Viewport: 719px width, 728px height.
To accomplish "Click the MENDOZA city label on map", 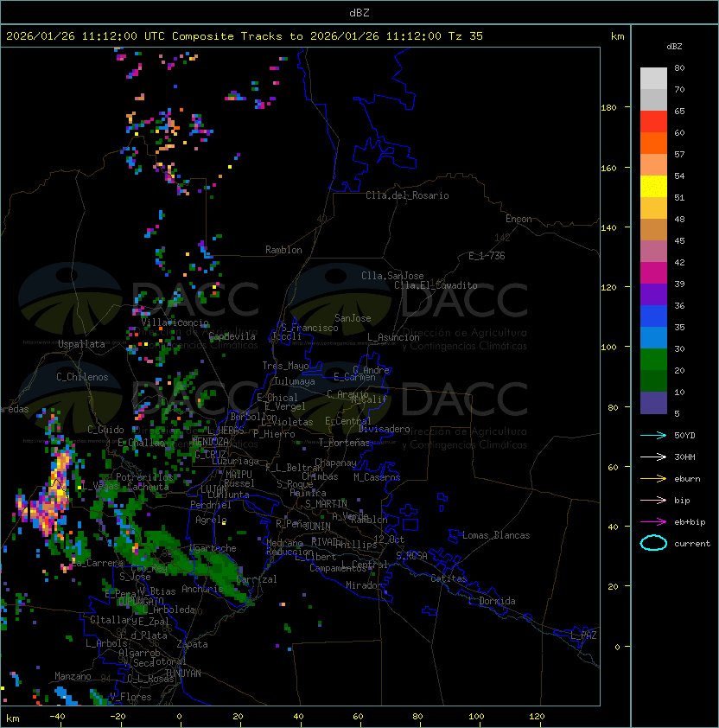I will pyautogui.click(x=210, y=441).
